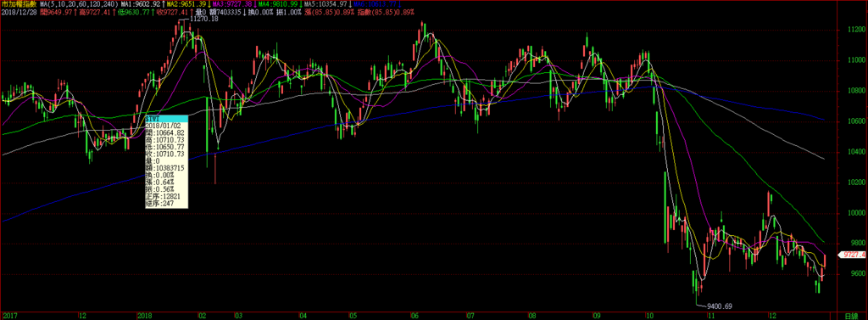
Task: Click 收:10710.73 row in tooltip
Action: 165,154
